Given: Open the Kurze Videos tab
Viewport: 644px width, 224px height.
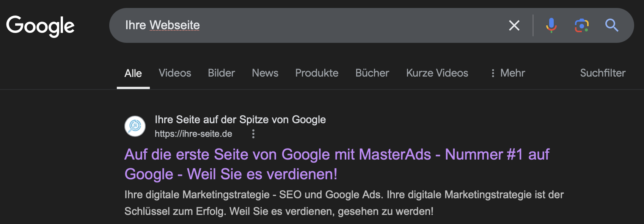Looking at the screenshot, I should 437,73.
